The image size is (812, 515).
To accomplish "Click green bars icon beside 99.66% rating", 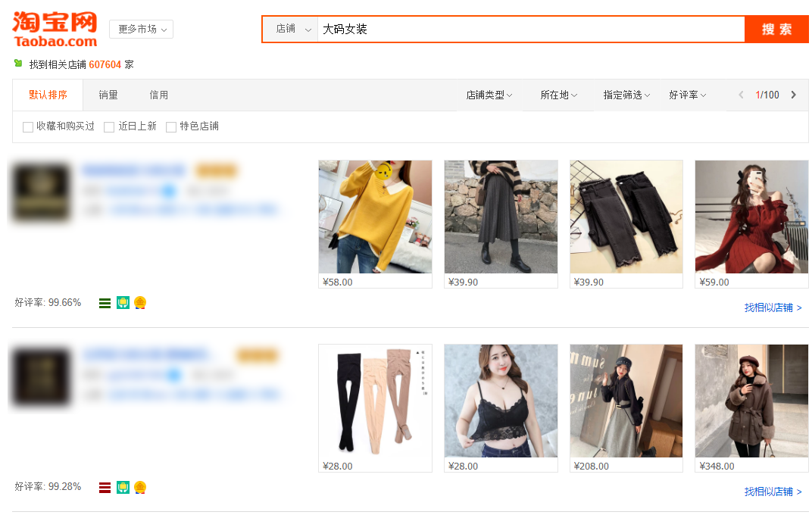I will click(105, 303).
